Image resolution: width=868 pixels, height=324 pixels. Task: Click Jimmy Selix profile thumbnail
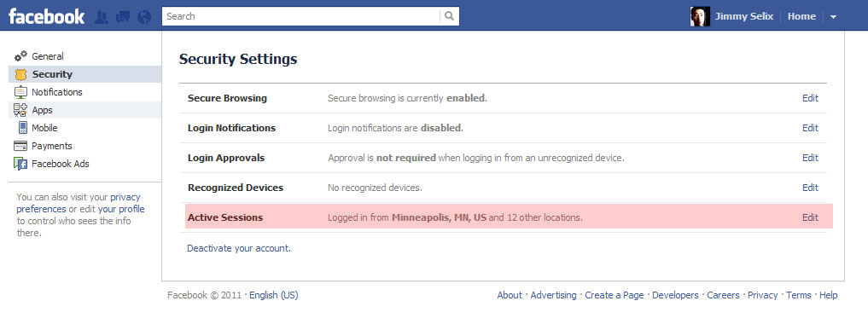pos(700,16)
